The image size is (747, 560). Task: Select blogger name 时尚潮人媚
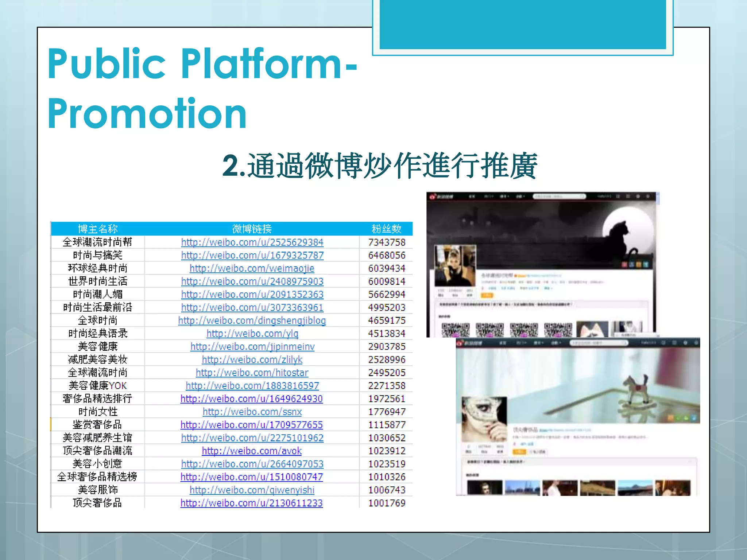97,295
